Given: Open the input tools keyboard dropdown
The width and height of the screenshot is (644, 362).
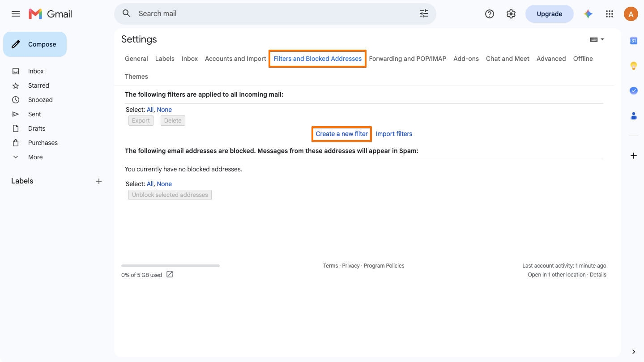Looking at the screenshot, I should click(x=597, y=39).
